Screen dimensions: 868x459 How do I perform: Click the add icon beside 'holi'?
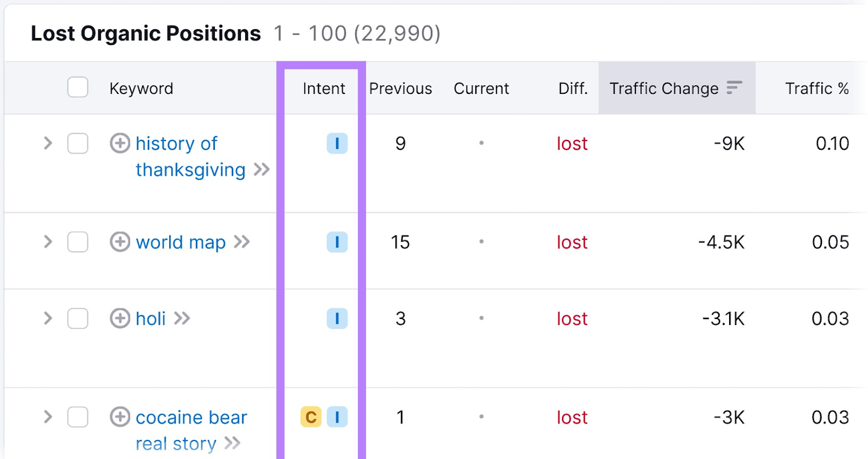tap(120, 318)
